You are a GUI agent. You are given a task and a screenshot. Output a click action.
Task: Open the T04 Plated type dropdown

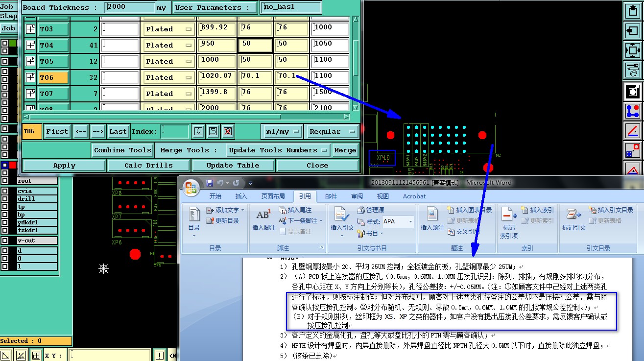168,45
